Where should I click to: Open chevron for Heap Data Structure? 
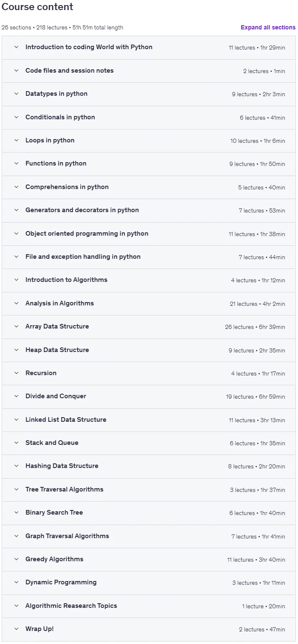[x=16, y=350]
